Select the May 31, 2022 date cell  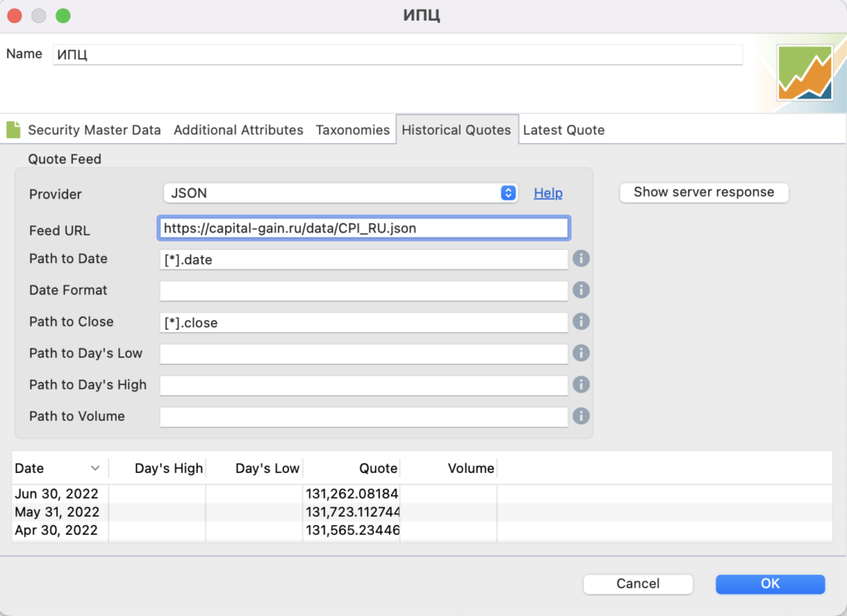pyautogui.click(x=57, y=512)
